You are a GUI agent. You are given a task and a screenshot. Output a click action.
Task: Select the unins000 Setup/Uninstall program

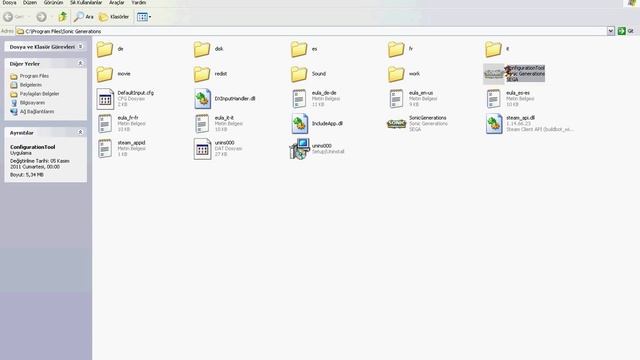coord(317,149)
